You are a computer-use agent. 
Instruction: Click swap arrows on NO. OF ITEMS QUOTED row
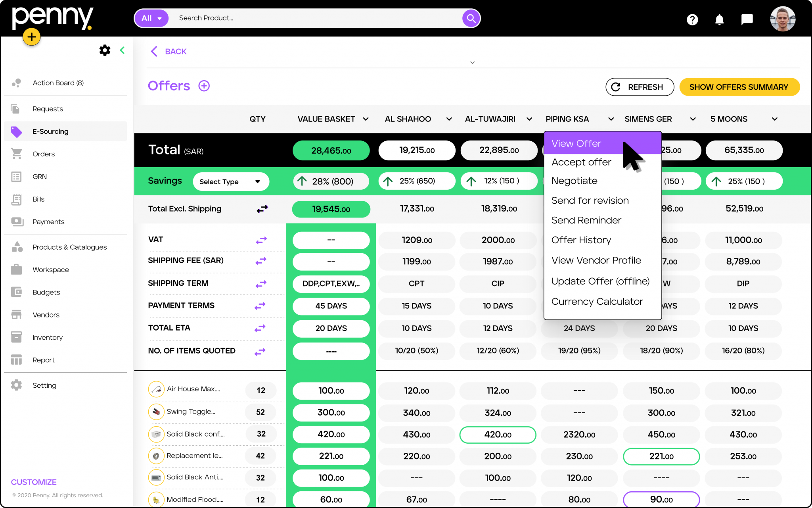pyautogui.click(x=260, y=352)
